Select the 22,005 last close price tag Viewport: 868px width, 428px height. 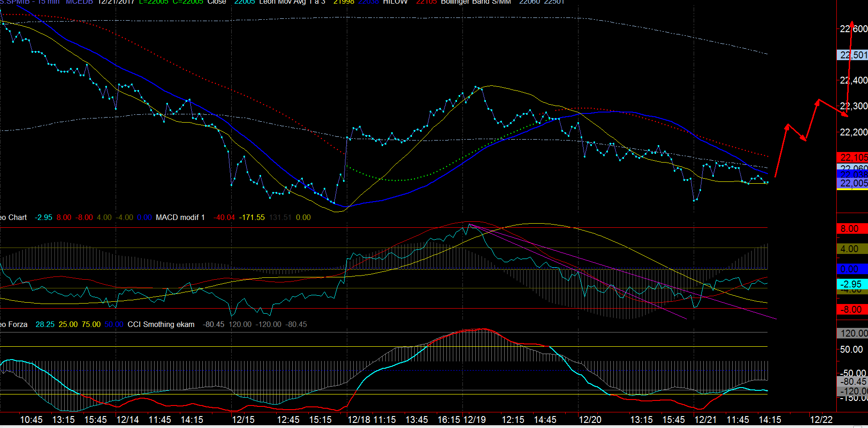(x=852, y=183)
